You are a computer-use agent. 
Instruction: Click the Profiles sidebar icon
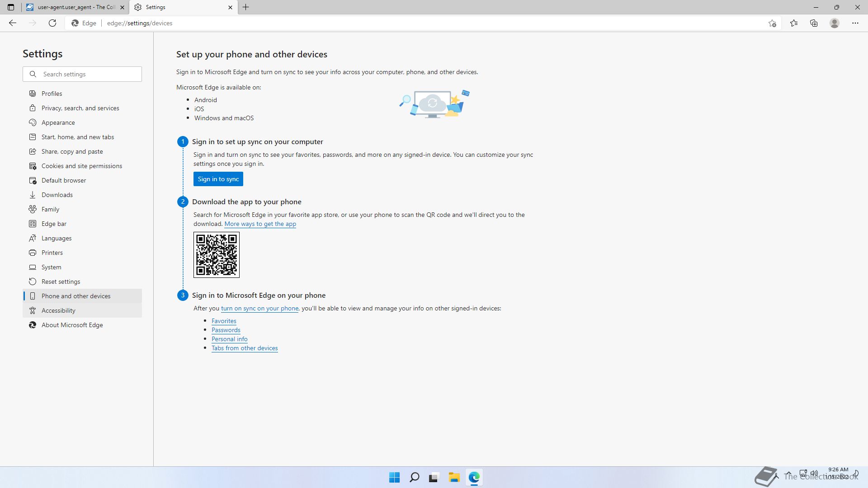coord(33,94)
